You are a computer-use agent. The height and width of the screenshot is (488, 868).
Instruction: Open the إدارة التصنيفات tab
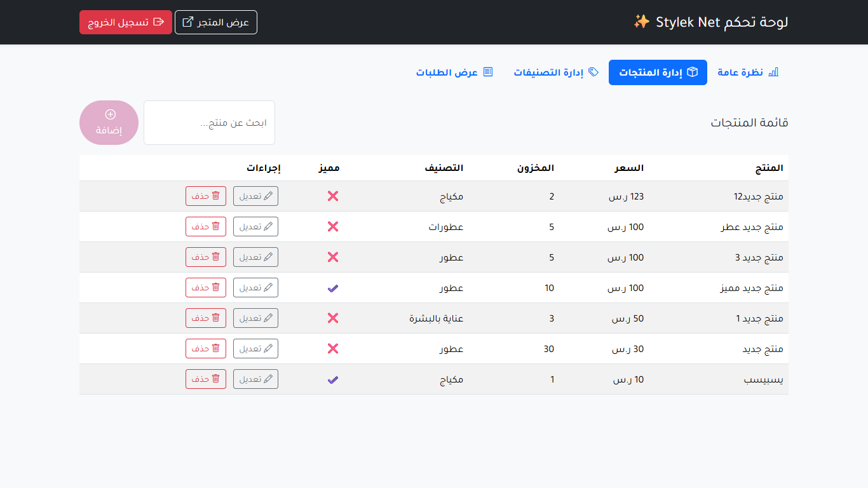pos(556,72)
